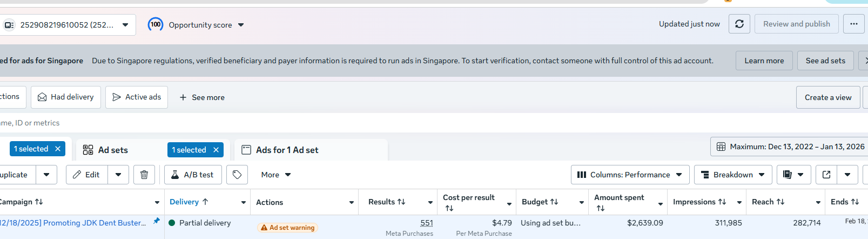This screenshot has width=868, height=239.
Task: Click the refresh data icon
Action: 739,24
